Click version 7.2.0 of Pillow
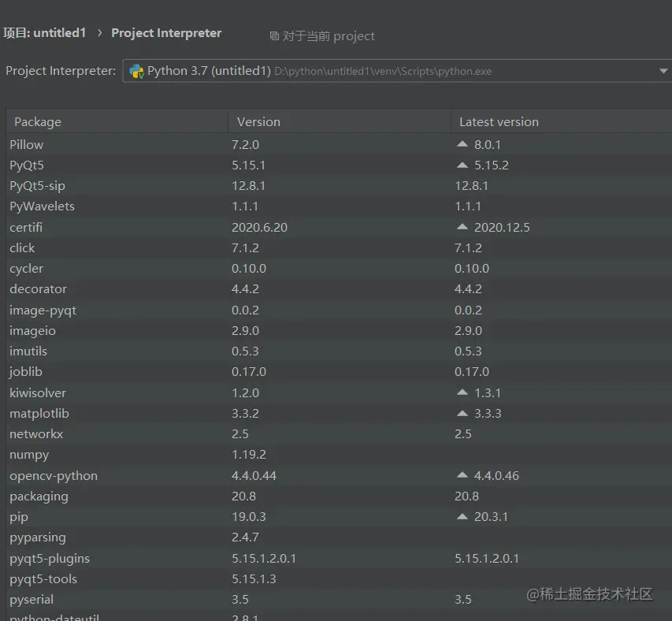 [x=245, y=144]
